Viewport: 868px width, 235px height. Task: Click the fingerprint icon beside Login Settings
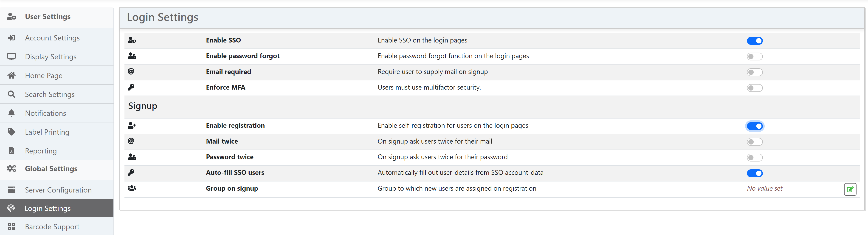[x=11, y=208]
